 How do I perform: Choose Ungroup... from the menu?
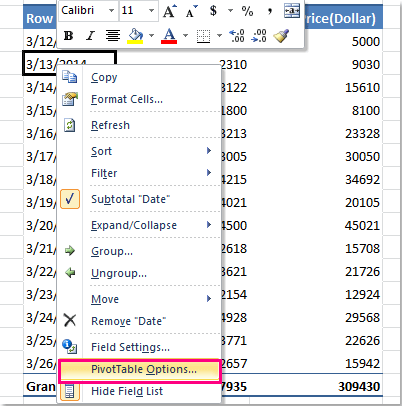tap(139, 273)
